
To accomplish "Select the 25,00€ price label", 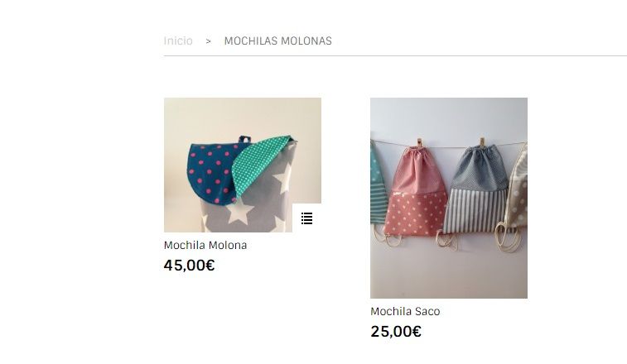I will click(396, 331).
